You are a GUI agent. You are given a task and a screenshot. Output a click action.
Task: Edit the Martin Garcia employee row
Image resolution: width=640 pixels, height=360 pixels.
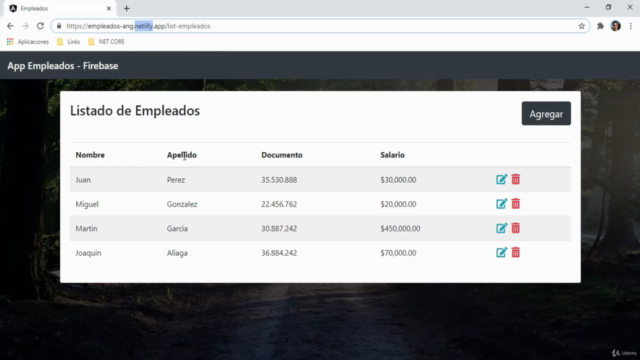click(501, 228)
